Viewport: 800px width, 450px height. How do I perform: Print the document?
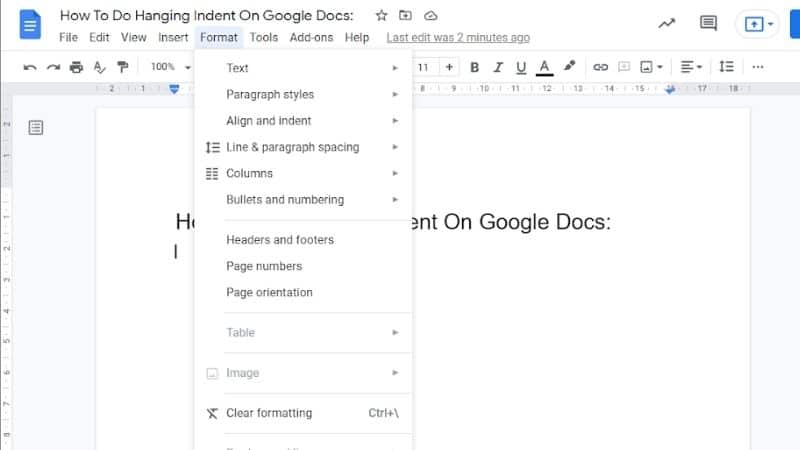tap(76, 67)
